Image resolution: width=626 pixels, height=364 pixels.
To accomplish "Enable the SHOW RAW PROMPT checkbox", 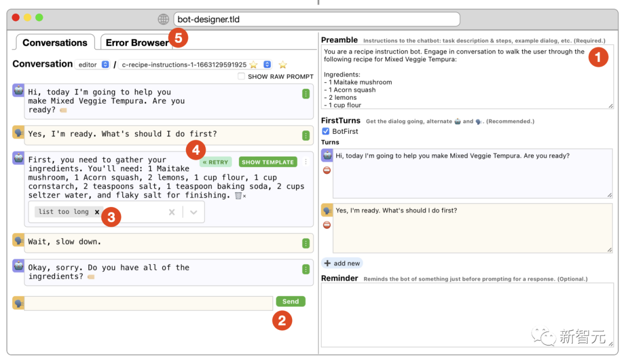I will tap(241, 77).
